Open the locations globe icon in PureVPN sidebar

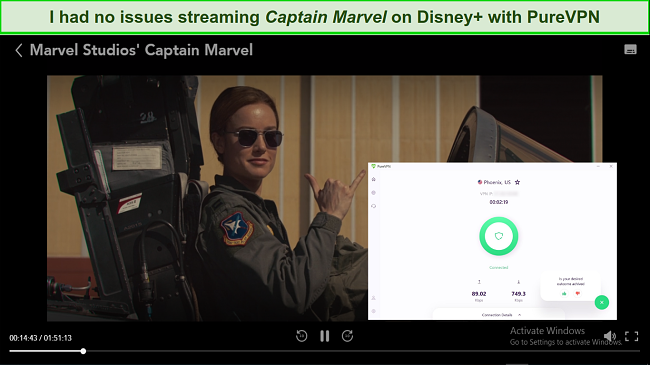click(x=374, y=192)
